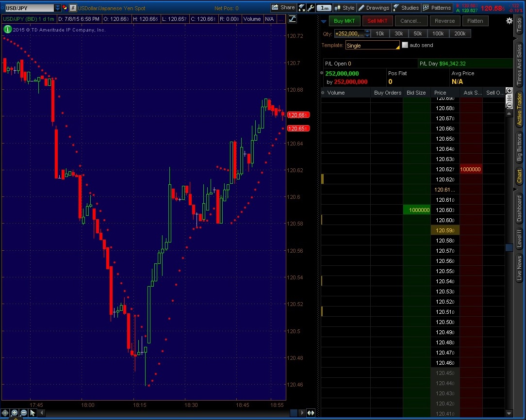Increase quantity with stepper up arrow
The height and width of the screenshot is (420, 526).
coord(367,32)
